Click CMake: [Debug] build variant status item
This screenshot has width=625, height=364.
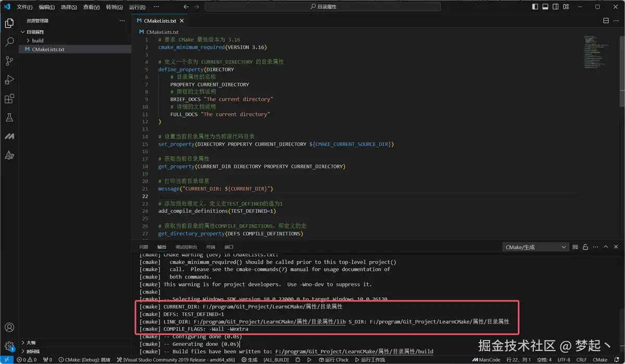[84, 360]
